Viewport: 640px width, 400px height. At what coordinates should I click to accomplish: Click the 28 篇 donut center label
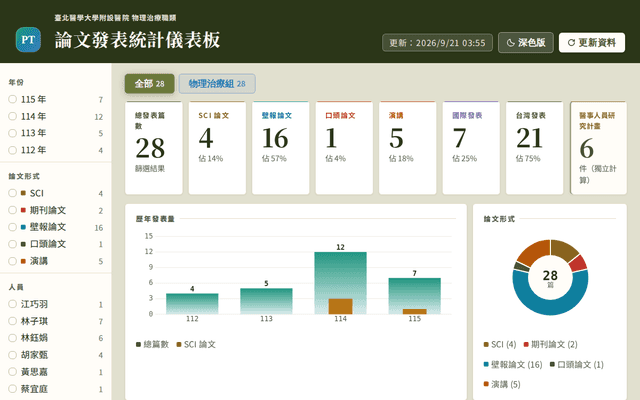click(550, 278)
